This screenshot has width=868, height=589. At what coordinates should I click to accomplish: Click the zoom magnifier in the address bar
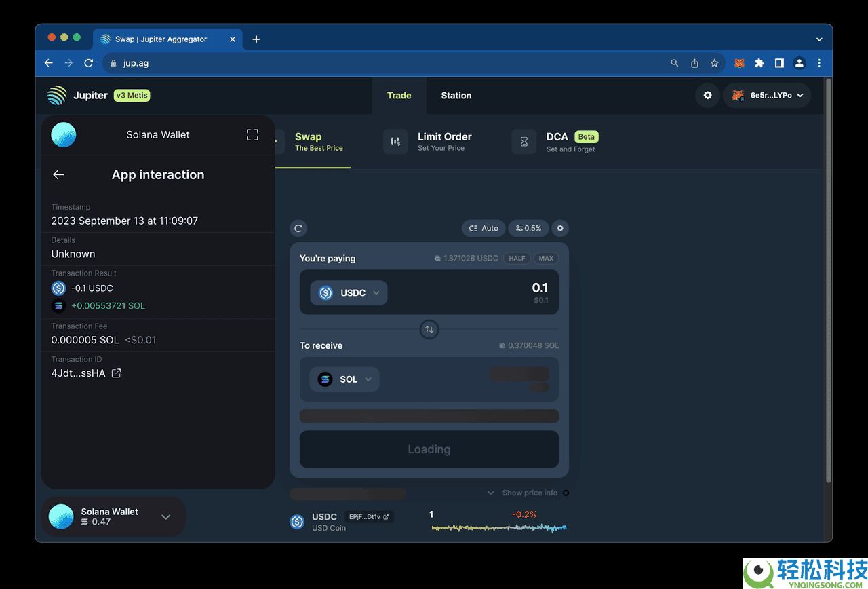tap(674, 63)
